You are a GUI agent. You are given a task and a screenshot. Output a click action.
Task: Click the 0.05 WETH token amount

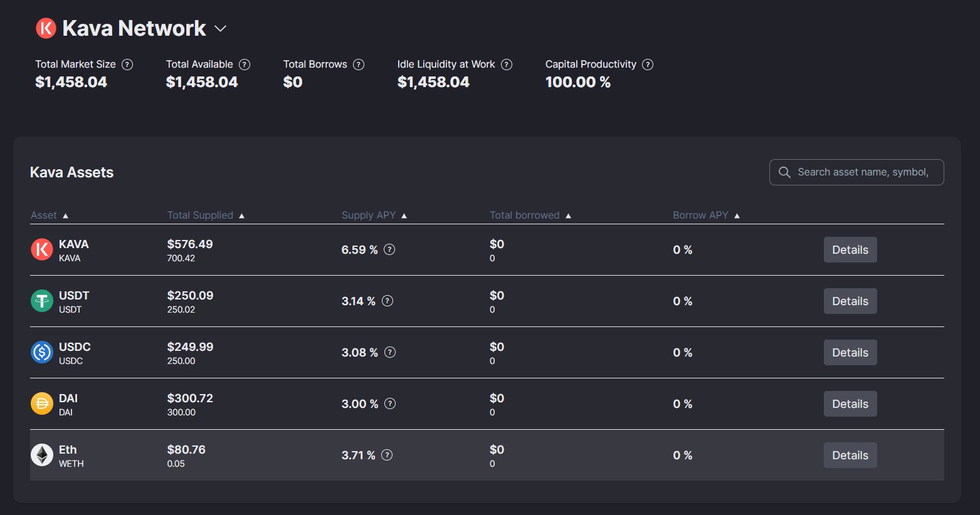coord(176,464)
